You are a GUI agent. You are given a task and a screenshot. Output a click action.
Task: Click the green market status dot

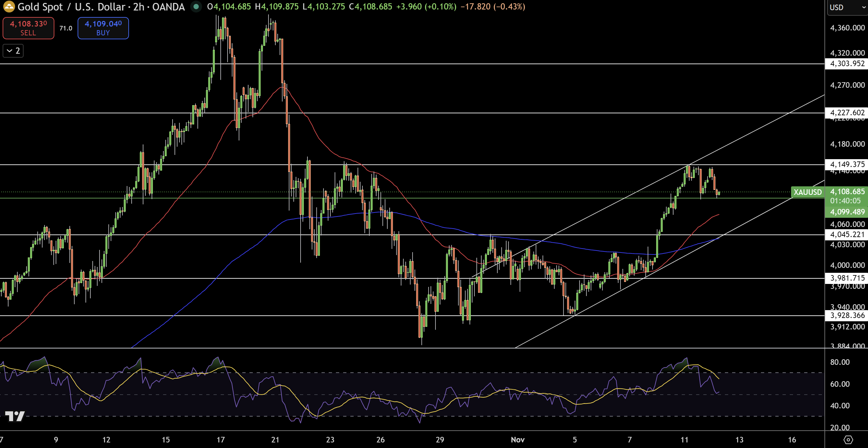196,7
